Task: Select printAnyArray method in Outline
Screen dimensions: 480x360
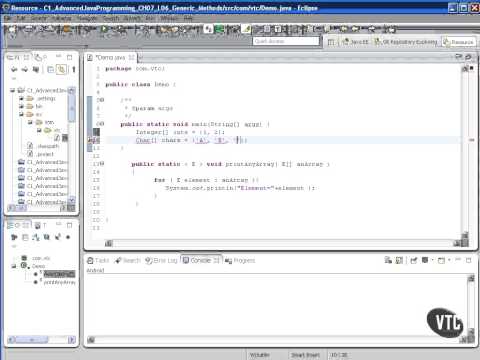Action: [x=59, y=282]
